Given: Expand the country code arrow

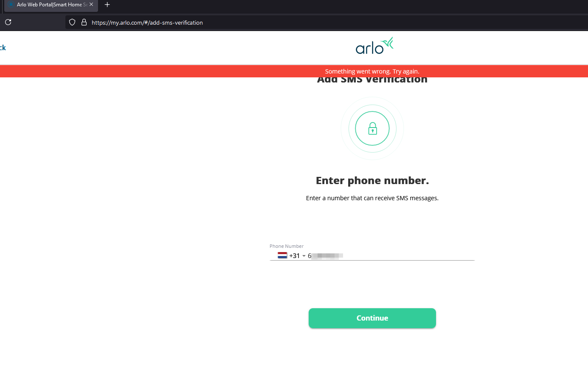Looking at the screenshot, I should (x=304, y=256).
